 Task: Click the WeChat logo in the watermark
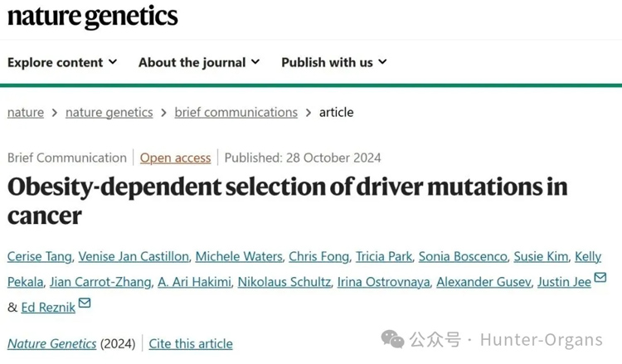point(392,338)
